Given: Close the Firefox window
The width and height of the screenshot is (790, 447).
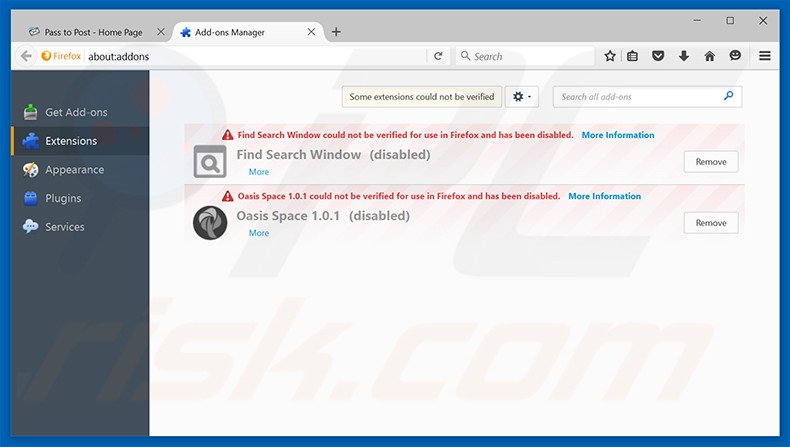Looking at the screenshot, I should click(763, 21).
